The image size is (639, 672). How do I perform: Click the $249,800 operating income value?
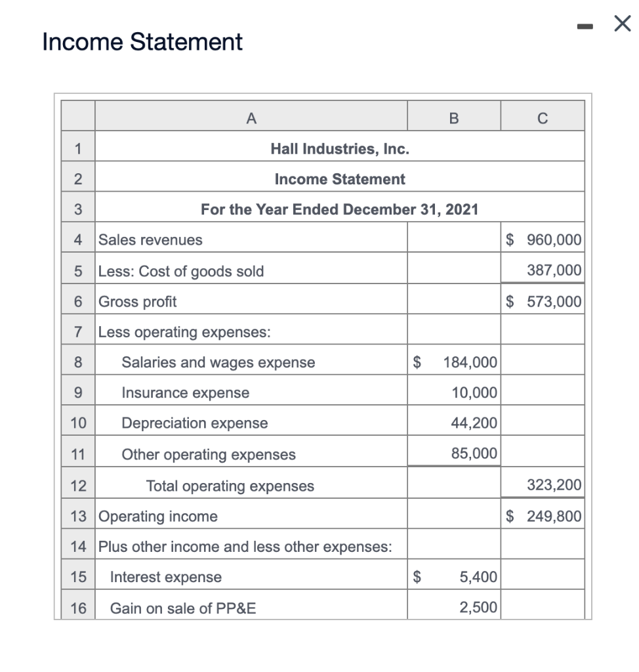click(x=543, y=516)
